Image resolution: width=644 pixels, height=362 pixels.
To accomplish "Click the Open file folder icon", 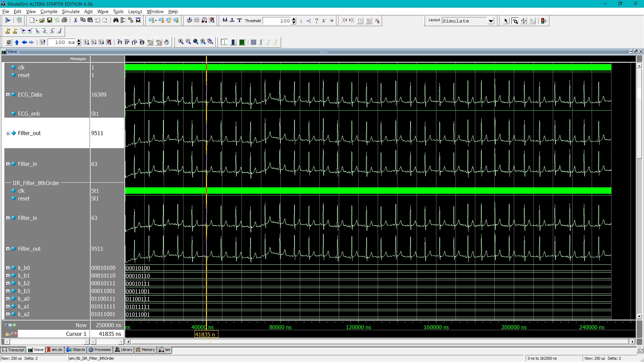I will tap(42, 20).
